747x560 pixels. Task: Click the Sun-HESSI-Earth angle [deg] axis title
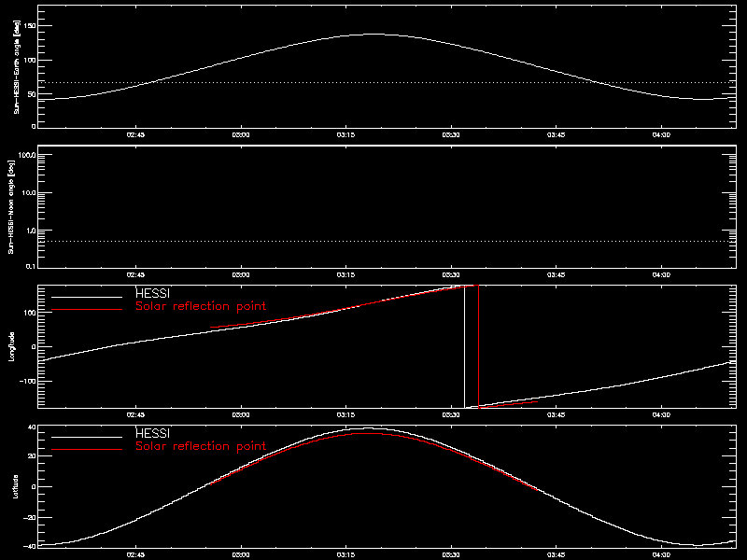[x=16, y=67]
